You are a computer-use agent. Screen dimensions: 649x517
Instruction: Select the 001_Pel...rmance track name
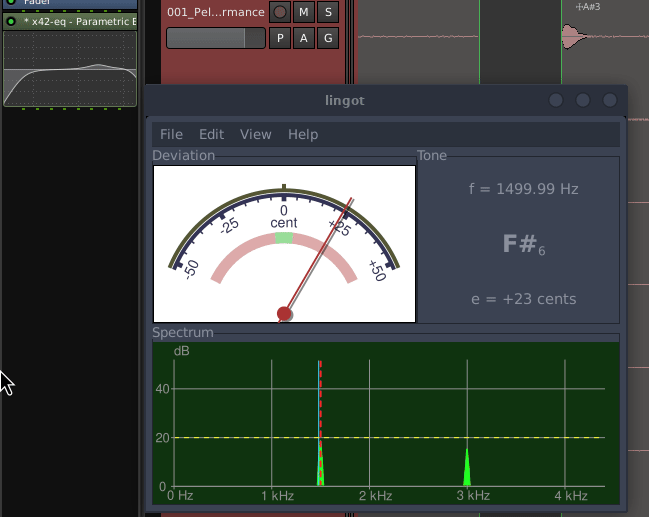tap(215, 12)
